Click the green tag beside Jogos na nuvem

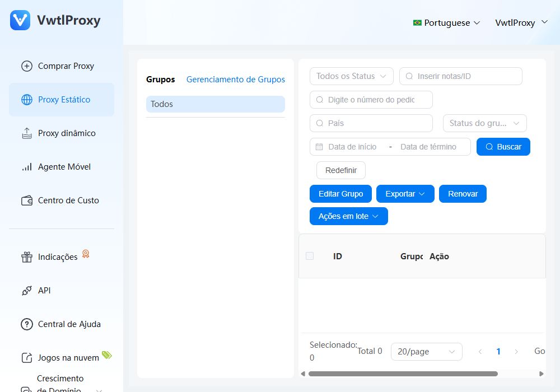tap(107, 355)
